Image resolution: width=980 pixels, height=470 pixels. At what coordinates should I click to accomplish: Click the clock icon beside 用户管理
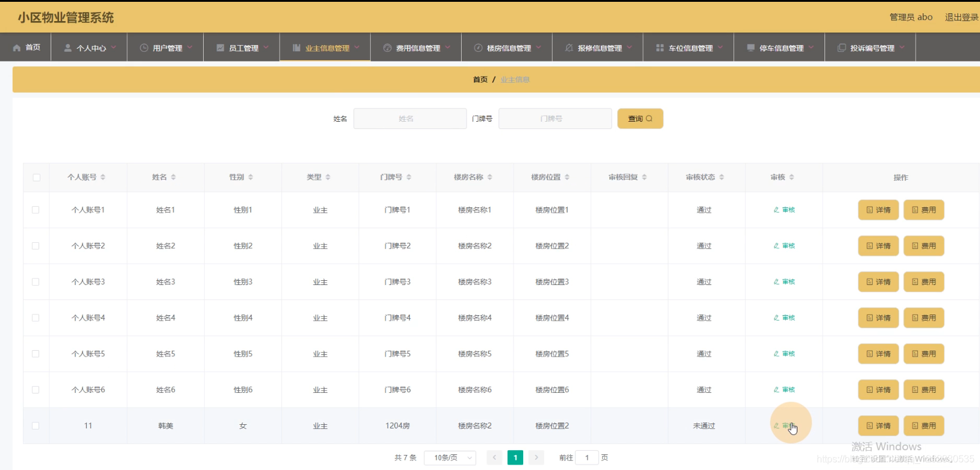click(x=144, y=48)
